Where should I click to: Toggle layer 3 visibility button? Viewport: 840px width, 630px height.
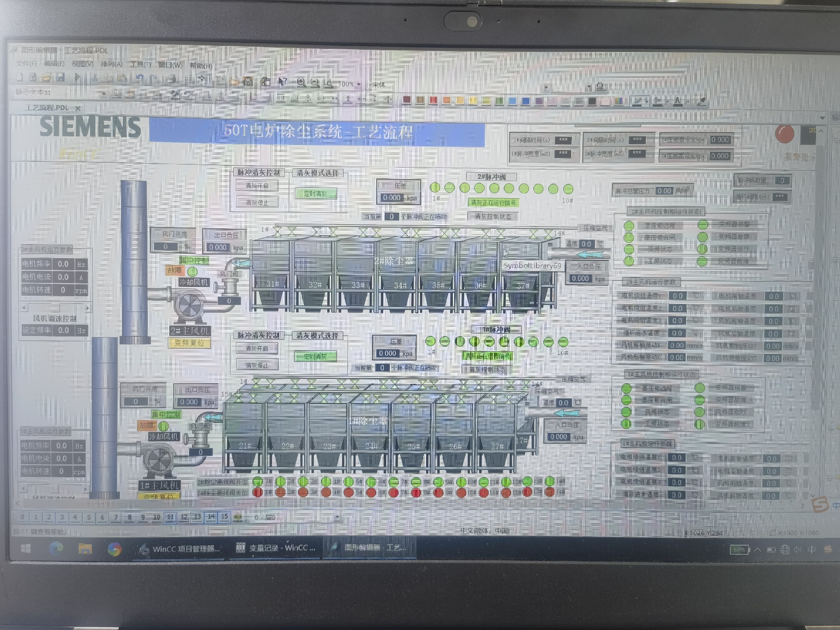pyautogui.click(x=62, y=517)
